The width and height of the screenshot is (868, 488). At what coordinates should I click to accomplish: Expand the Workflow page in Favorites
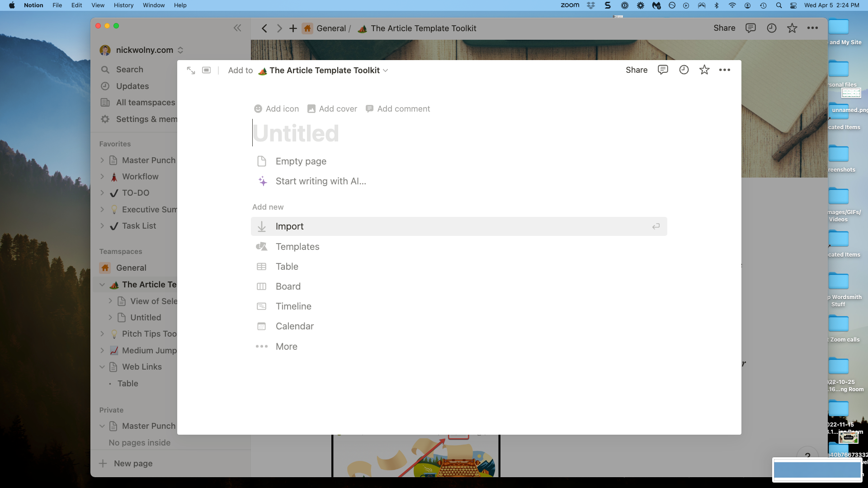[x=102, y=177]
